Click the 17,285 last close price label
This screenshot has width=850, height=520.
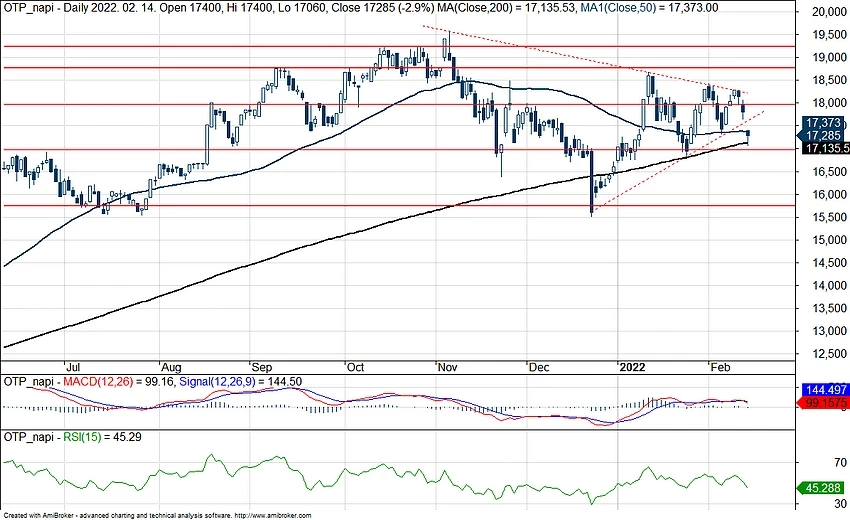pos(823,136)
